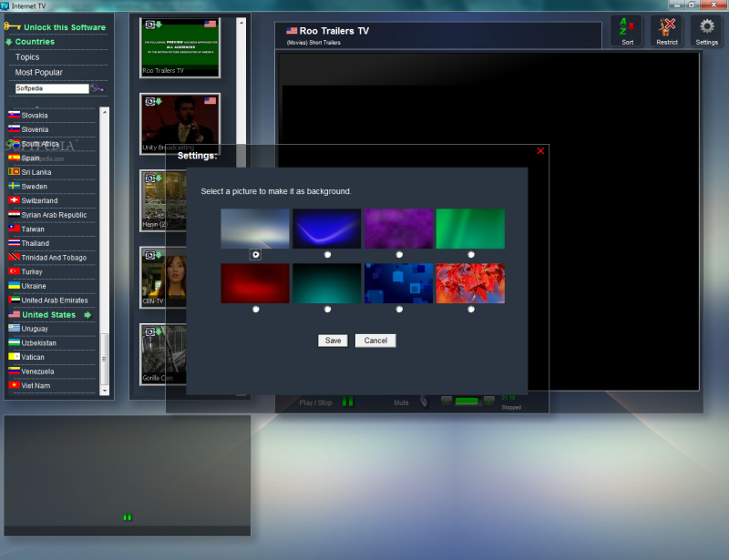
Task: Choose the purple background picture
Action: click(x=399, y=229)
